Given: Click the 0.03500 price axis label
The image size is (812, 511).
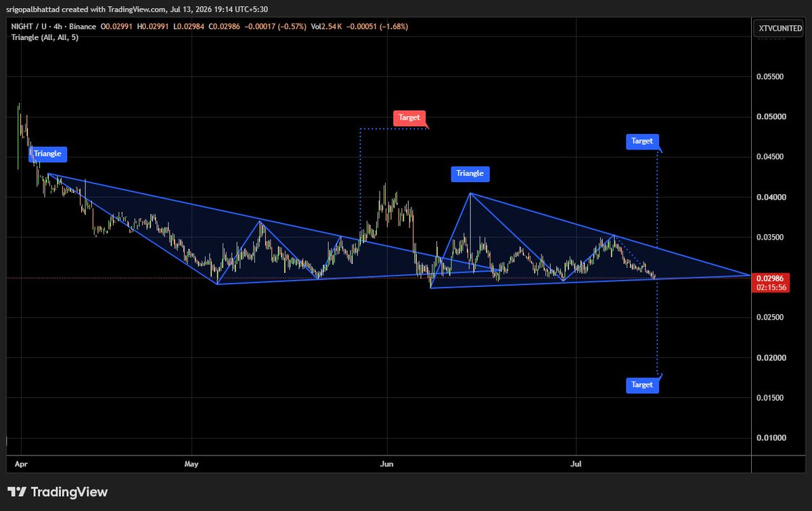Looking at the screenshot, I should pos(769,238).
